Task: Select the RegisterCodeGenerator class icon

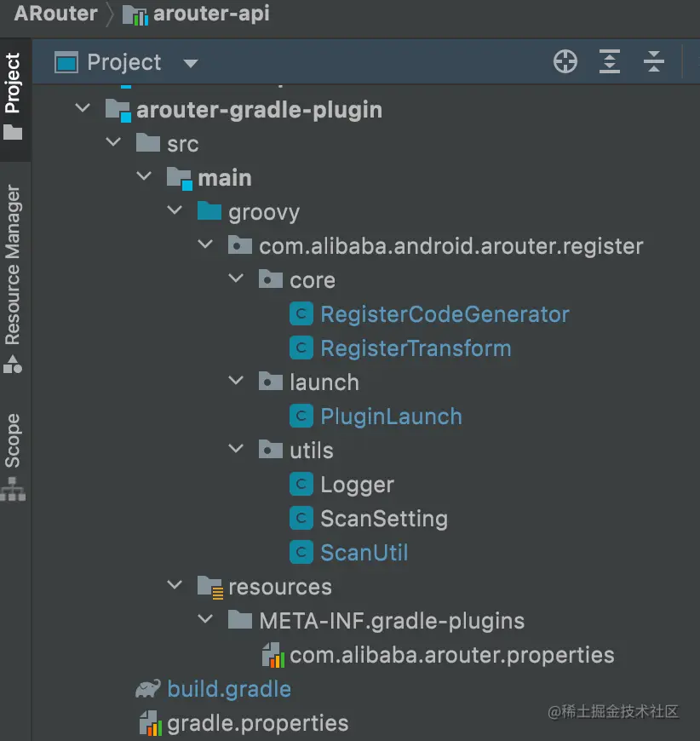Action: point(301,313)
